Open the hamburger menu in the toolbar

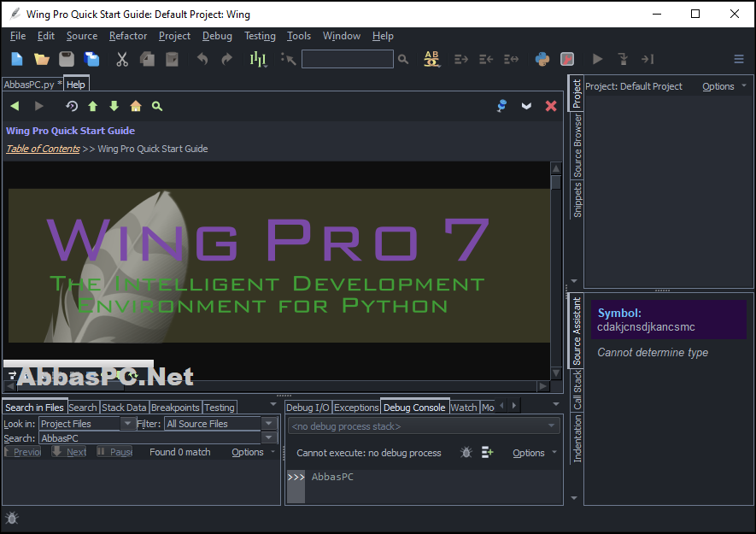739,59
